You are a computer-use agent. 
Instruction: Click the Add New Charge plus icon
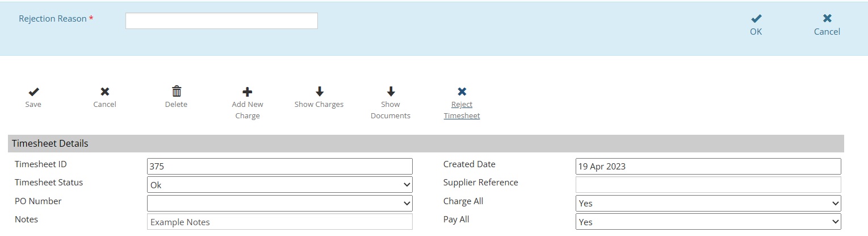pos(248,92)
